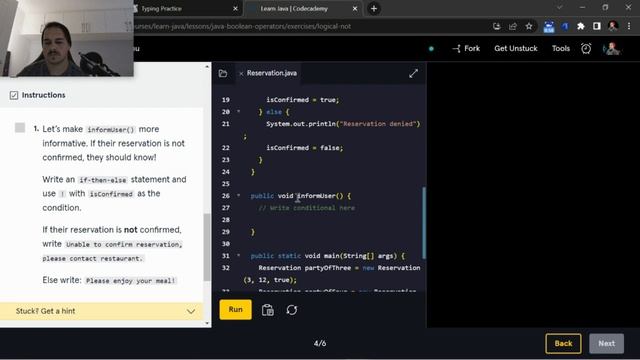Click the webcam video overlay thumbnail
Viewport: 640px width, 360px height.
67,38
